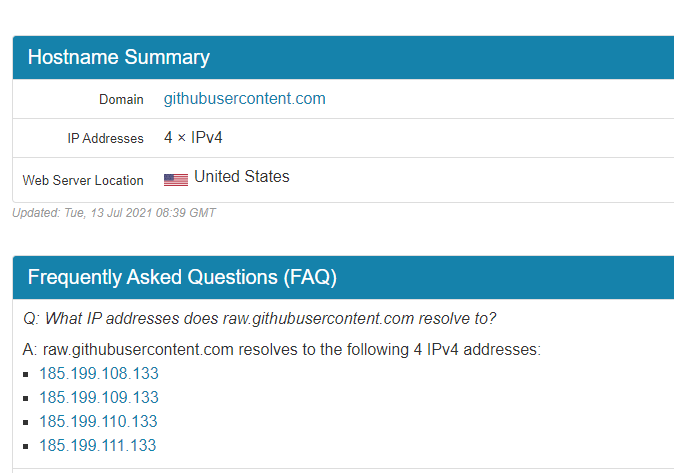This screenshot has width=674, height=473.
Task: Open IP address 185.199.111.133
Action: tap(98, 446)
